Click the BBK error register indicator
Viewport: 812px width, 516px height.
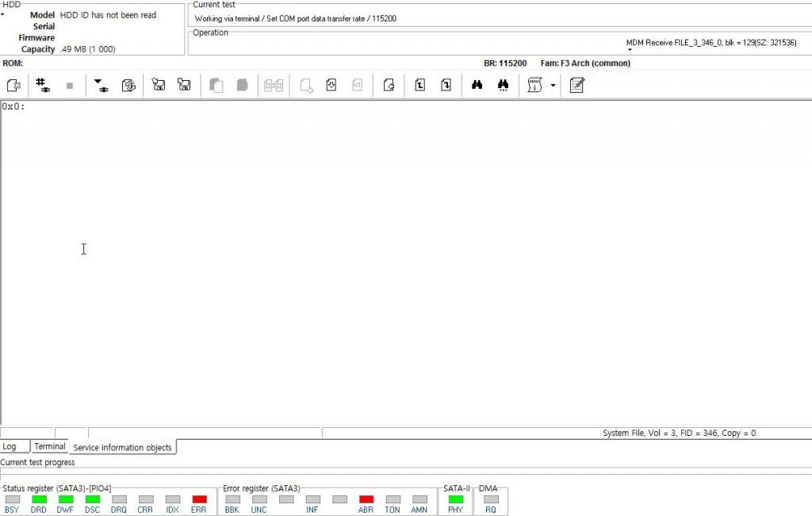coord(232,499)
